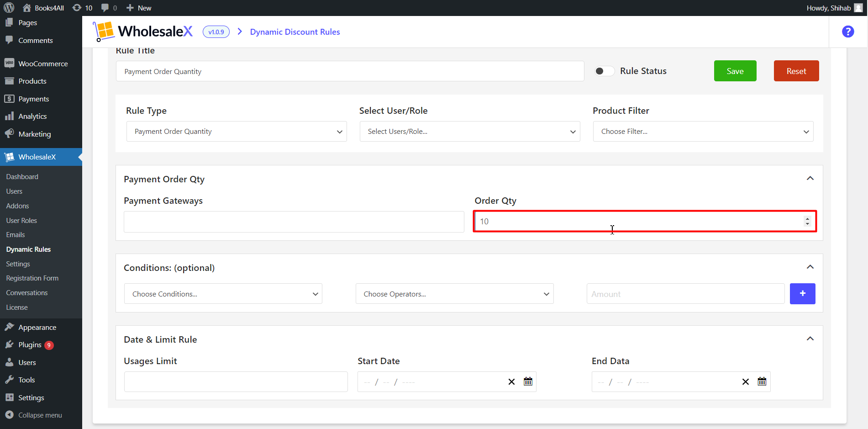Screen dimensions: 868x429
Task: Open the Product Filter dropdown
Action: pyautogui.click(x=703, y=132)
